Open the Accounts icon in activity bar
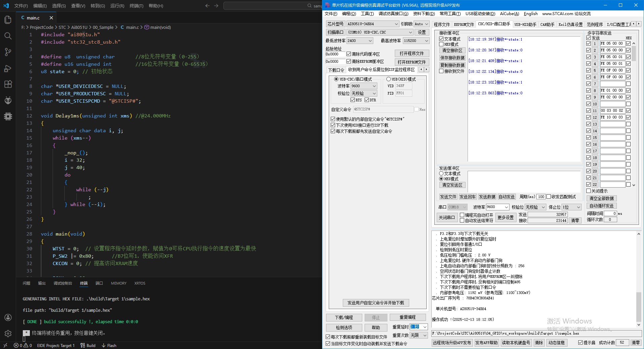Image resolution: width=644 pixels, height=349 pixels. coord(8,317)
